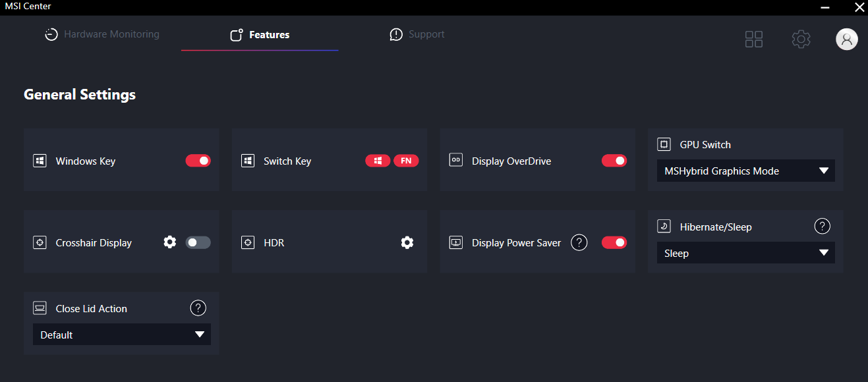This screenshot has width=868, height=382.
Task: Click the General Settings heading
Action: pyautogui.click(x=80, y=94)
